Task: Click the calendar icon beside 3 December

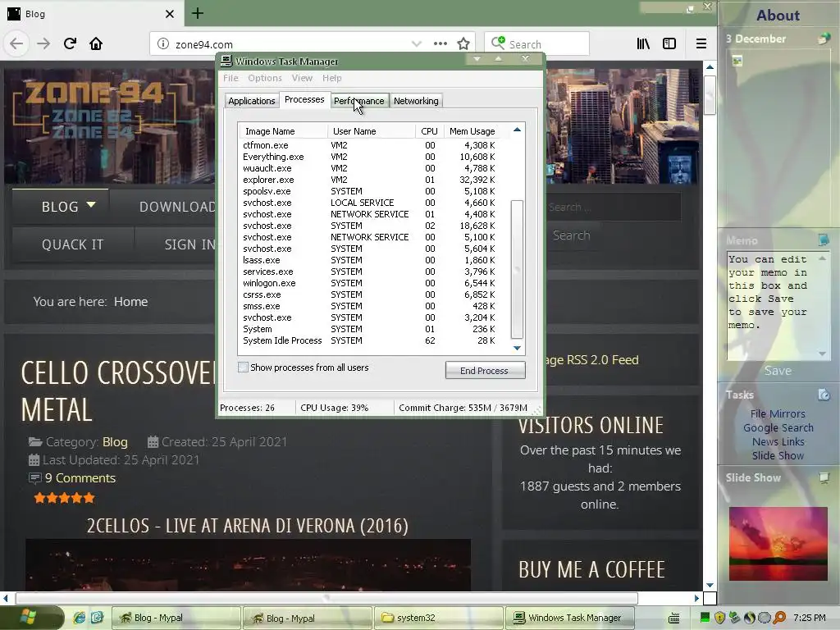Action: pyautogui.click(x=824, y=39)
